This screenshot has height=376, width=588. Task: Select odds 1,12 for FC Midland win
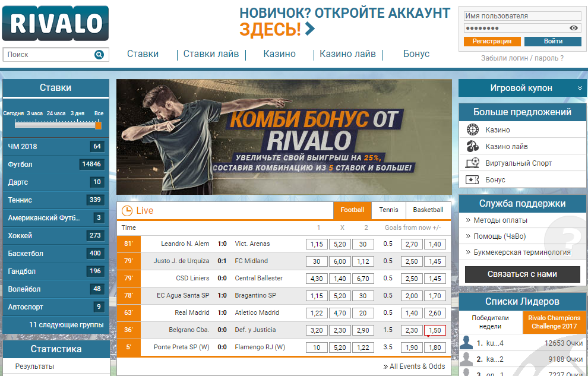point(363,261)
